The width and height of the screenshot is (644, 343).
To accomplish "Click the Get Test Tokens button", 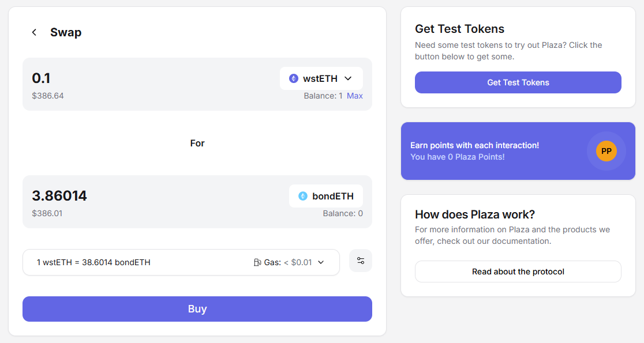I will [x=518, y=82].
